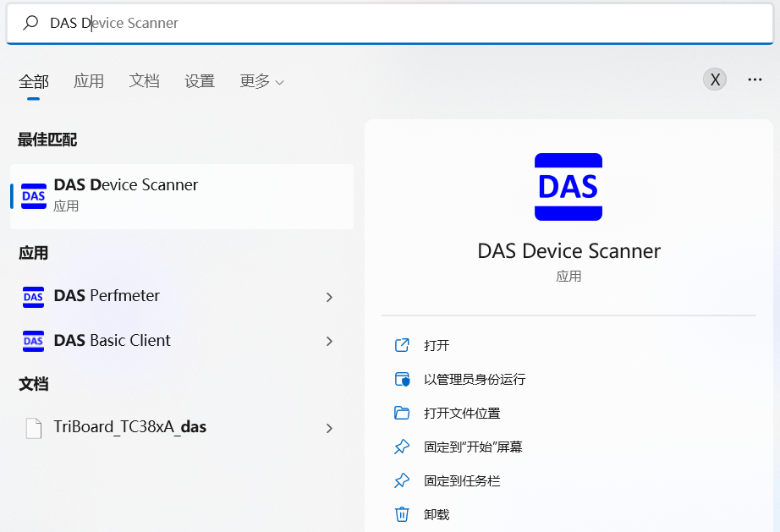Open the 更多 filter dropdown

click(261, 81)
